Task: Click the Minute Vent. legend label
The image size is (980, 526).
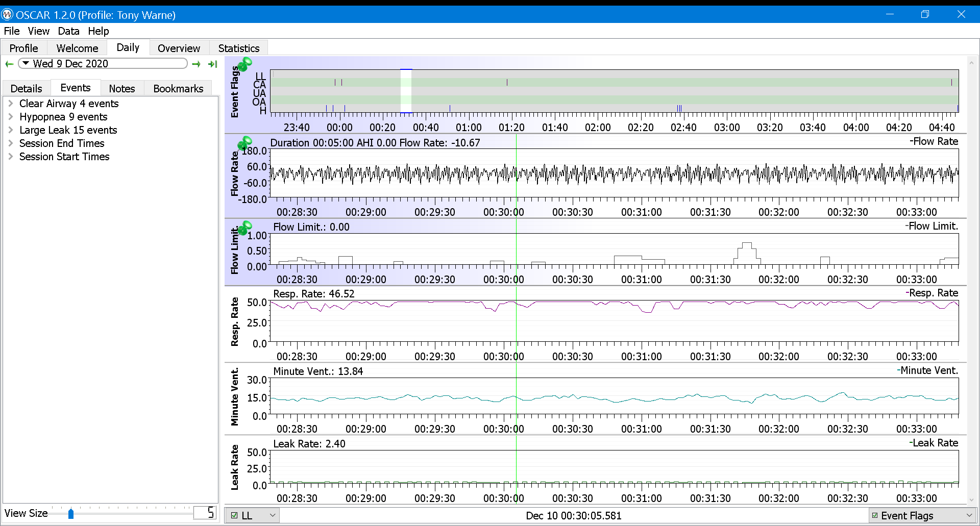Action: pos(928,370)
